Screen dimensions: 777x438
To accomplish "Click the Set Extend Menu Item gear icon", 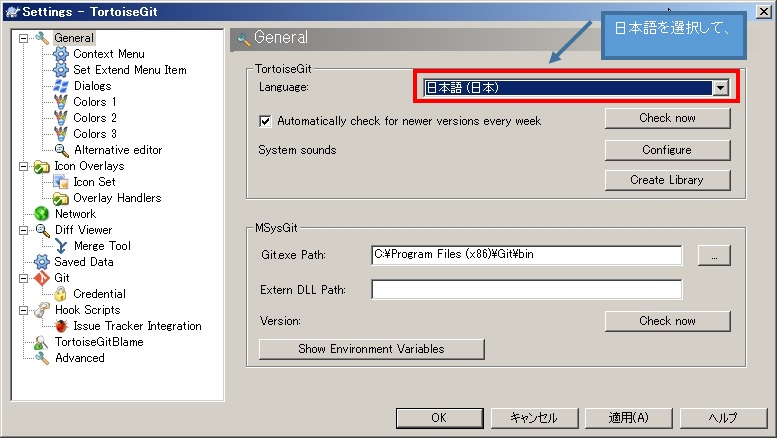I will [x=61, y=70].
